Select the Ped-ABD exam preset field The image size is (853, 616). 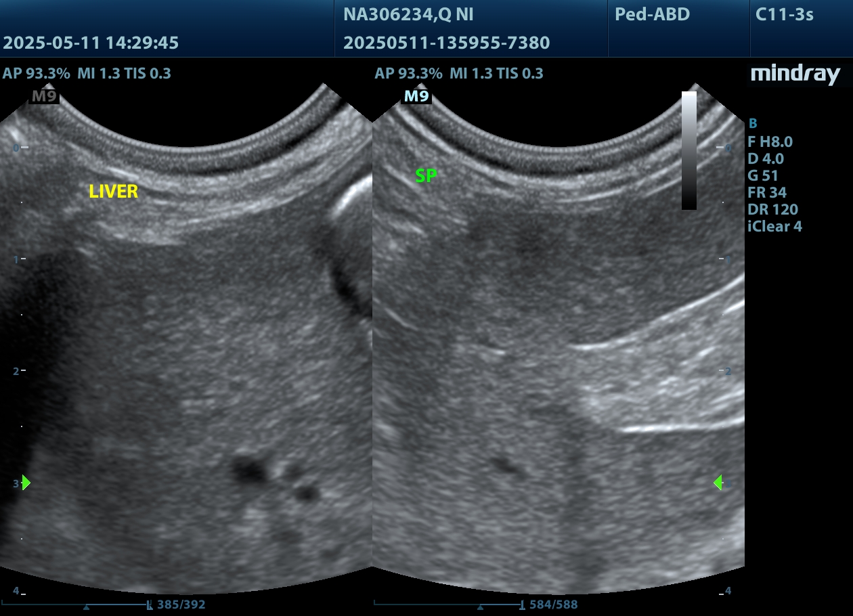[652, 14]
